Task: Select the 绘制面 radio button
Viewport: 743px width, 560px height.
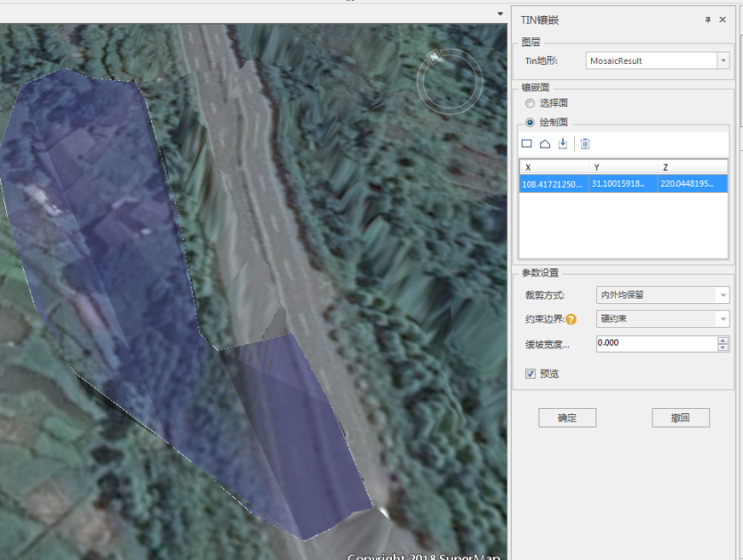Action: 531,123
